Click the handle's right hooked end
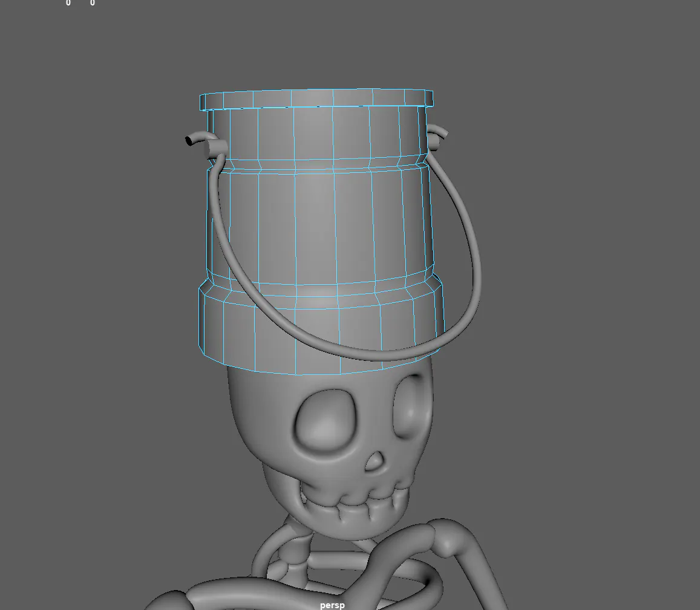 point(439,132)
